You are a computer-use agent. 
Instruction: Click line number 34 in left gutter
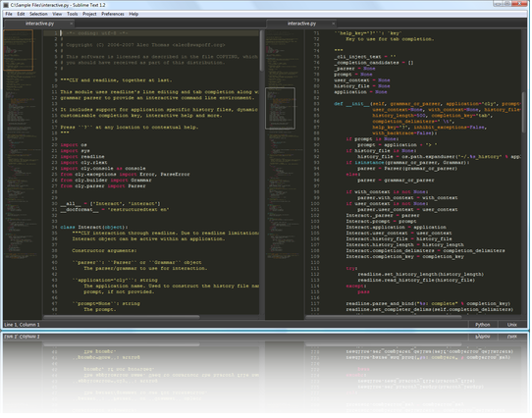point(55,228)
